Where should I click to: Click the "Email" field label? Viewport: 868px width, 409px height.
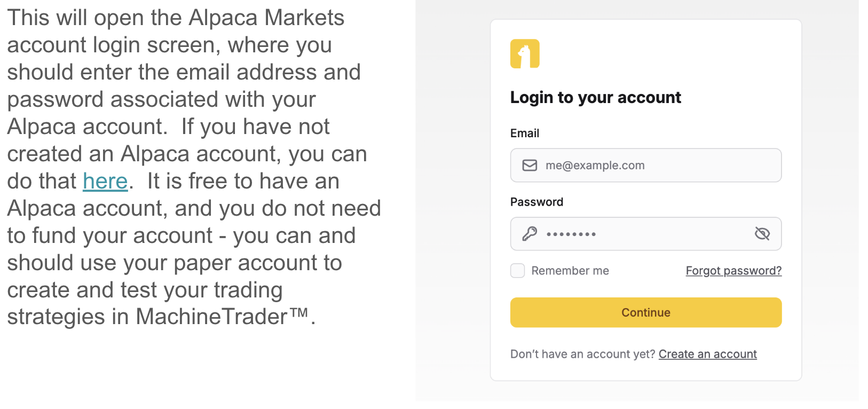click(524, 133)
